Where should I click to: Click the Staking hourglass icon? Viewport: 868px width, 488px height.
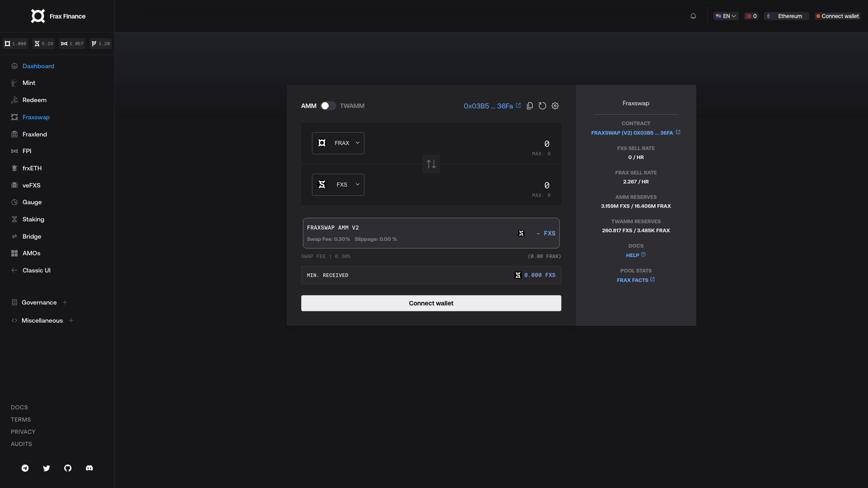pos(14,219)
